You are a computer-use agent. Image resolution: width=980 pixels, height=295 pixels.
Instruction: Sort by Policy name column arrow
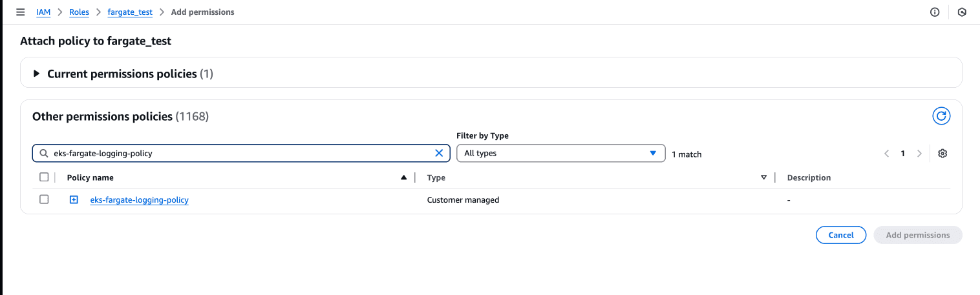click(x=403, y=178)
